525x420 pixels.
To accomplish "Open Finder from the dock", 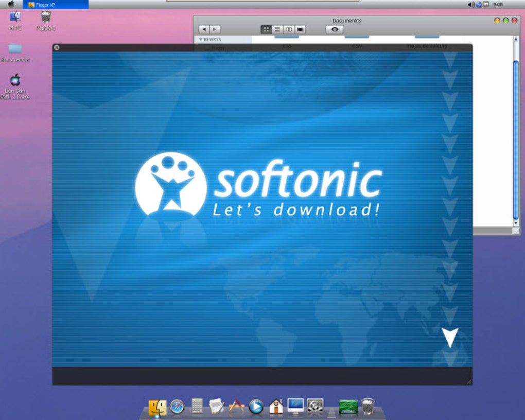I will pyautogui.click(x=157, y=407).
